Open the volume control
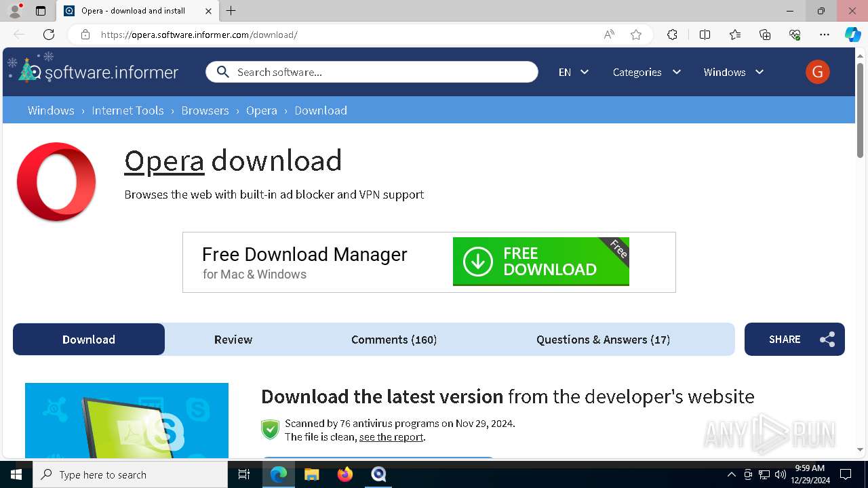This screenshot has height=488, width=868. pos(781,474)
